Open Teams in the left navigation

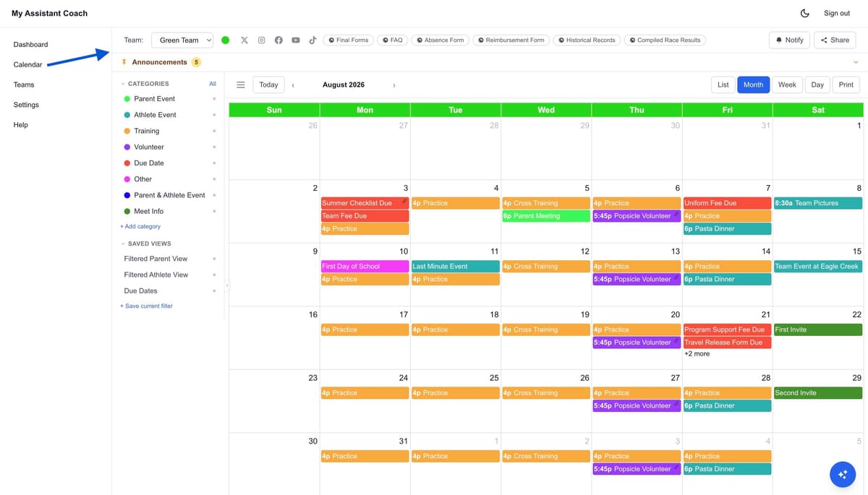(x=24, y=85)
